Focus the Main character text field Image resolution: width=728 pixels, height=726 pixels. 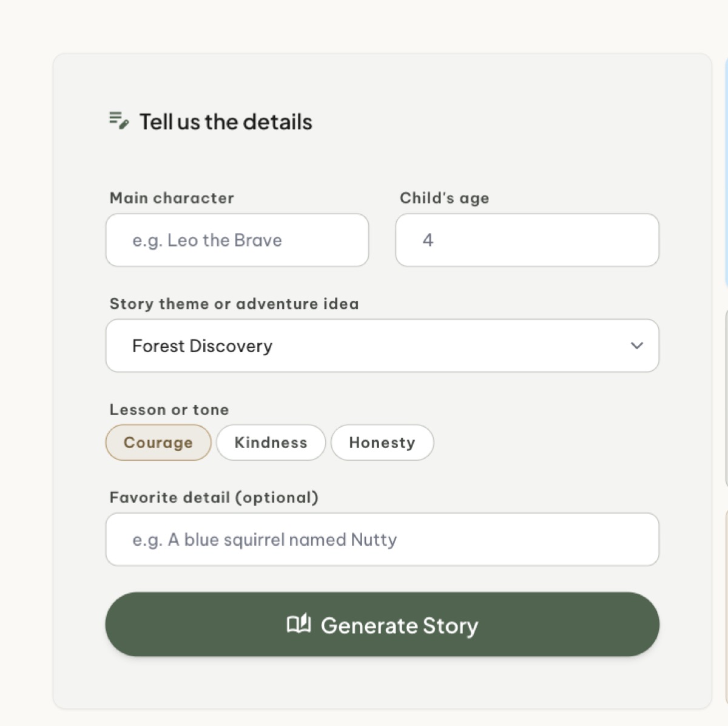pos(237,240)
